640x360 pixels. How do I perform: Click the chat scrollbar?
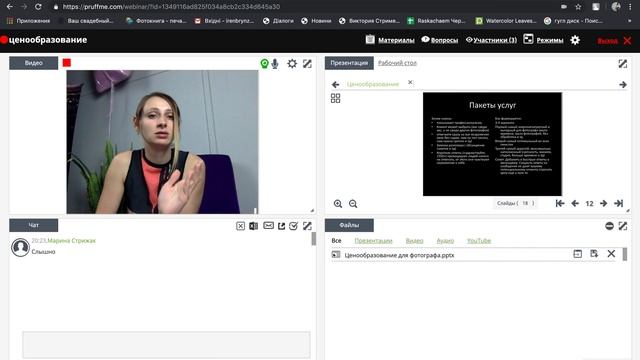(x=313, y=239)
